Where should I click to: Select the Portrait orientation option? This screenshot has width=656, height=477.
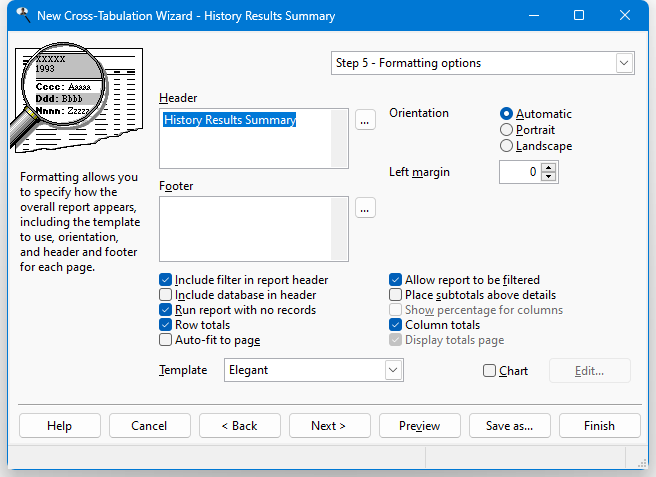pos(507,130)
